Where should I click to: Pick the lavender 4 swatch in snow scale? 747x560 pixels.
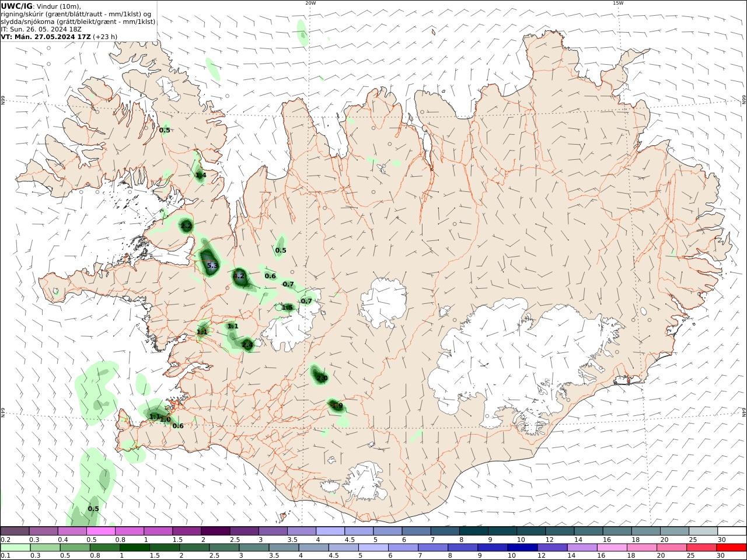(330, 531)
